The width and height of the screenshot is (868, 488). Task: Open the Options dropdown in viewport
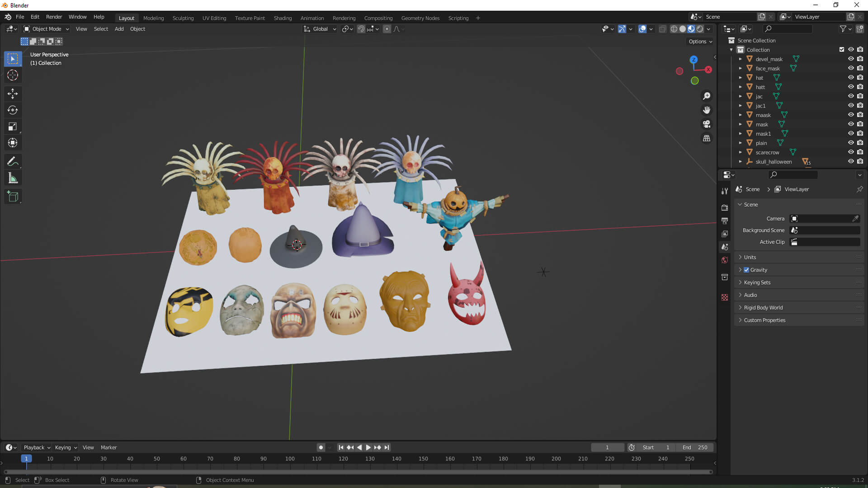click(x=700, y=41)
